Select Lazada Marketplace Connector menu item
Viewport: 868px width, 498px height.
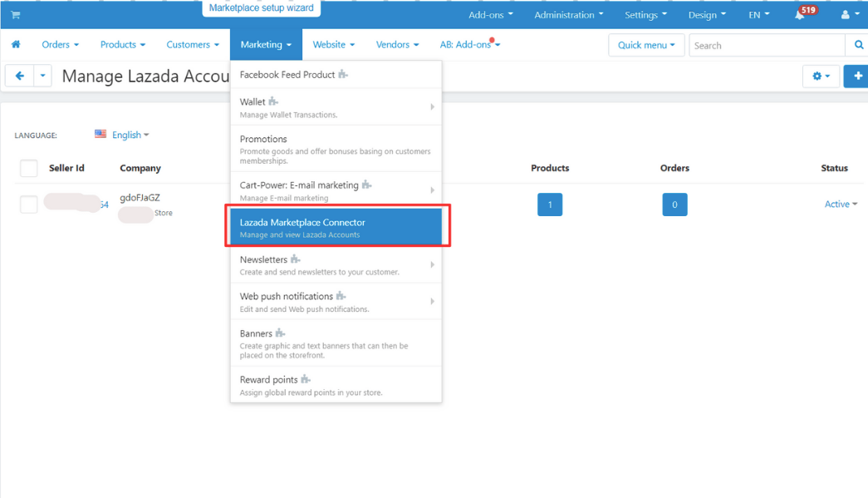tap(336, 227)
